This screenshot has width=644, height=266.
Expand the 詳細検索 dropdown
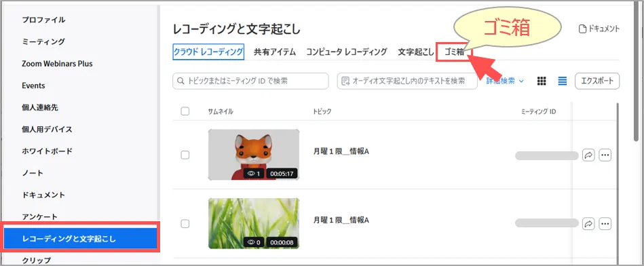click(x=505, y=81)
